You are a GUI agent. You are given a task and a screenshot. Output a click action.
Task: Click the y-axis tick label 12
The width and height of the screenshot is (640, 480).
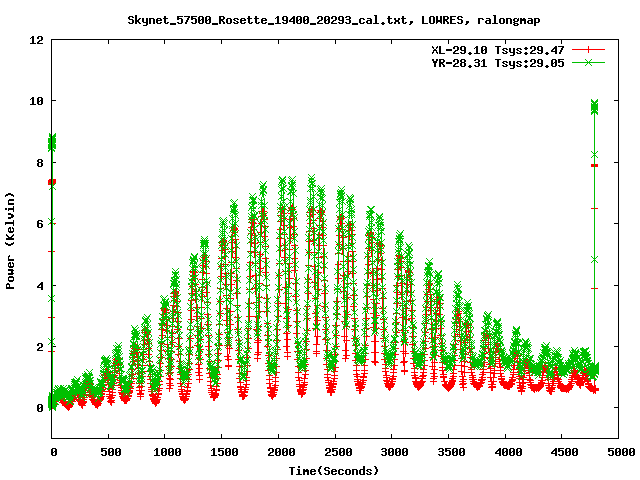(x=36, y=40)
